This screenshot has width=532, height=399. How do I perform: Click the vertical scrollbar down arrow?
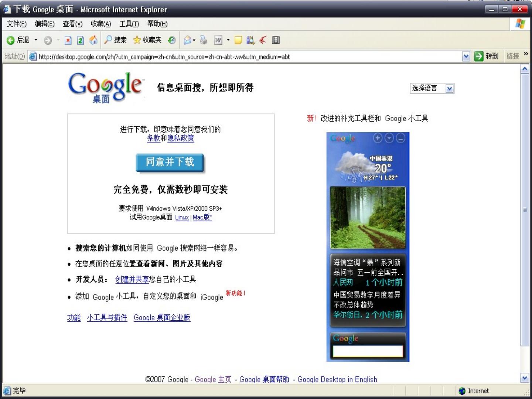525,378
